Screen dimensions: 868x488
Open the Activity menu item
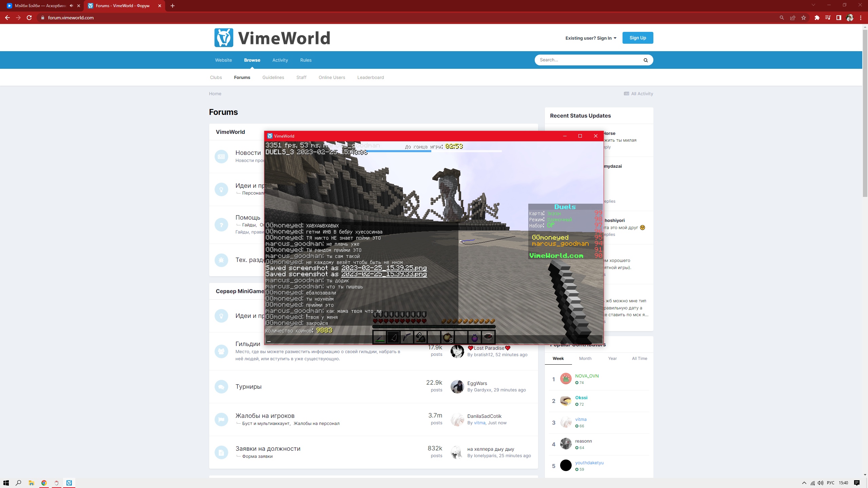tap(280, 60)
